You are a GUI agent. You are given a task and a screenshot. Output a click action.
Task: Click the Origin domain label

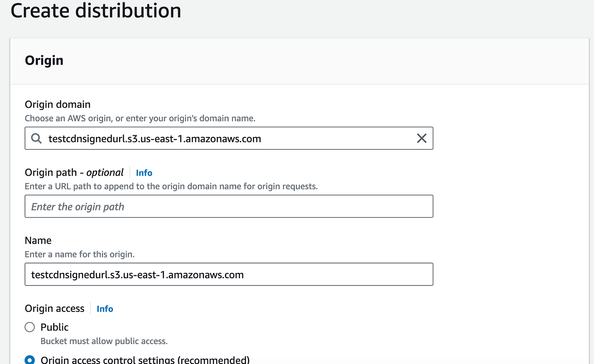click(58, 104)
